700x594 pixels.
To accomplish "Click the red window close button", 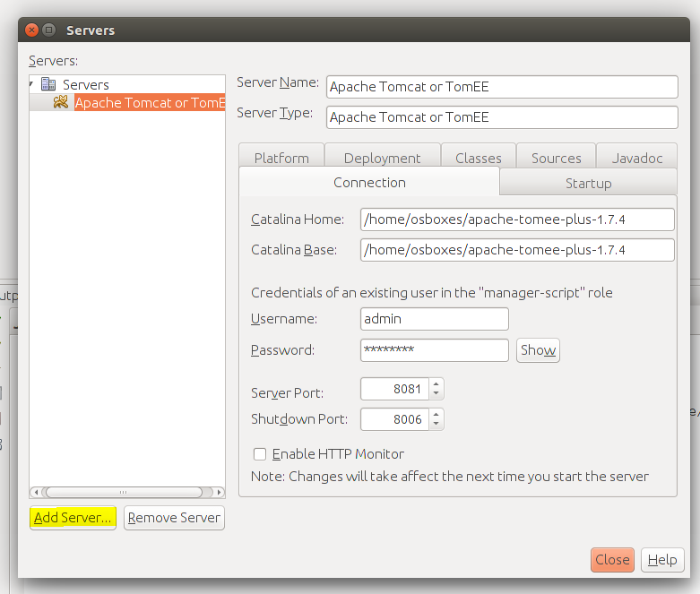I will click(x=31, y=30).
